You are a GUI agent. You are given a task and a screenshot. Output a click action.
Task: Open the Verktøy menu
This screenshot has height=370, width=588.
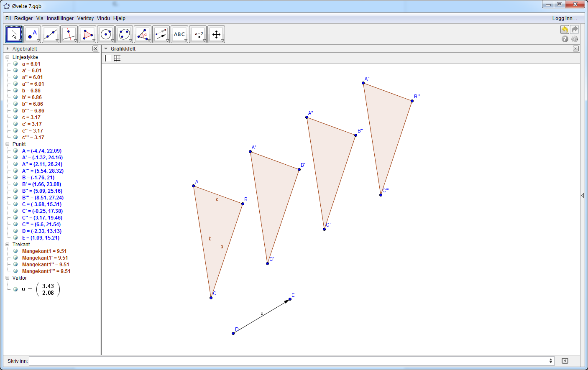pos(85,18)
